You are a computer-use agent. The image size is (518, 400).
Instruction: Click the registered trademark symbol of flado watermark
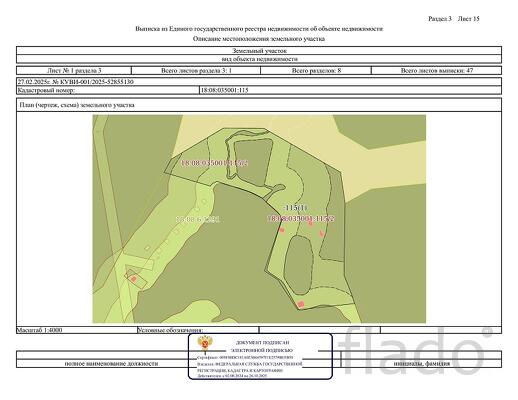[x=487, y=332]
